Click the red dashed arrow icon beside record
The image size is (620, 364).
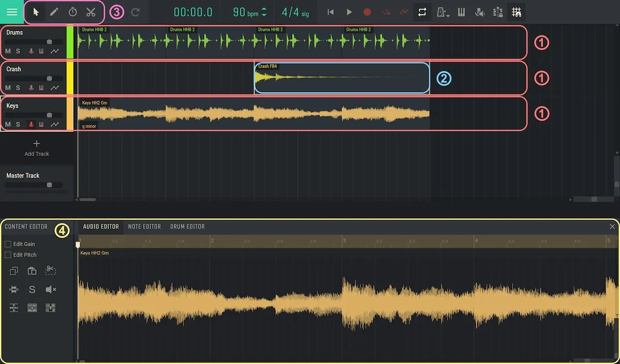click(x=386, y=12)
